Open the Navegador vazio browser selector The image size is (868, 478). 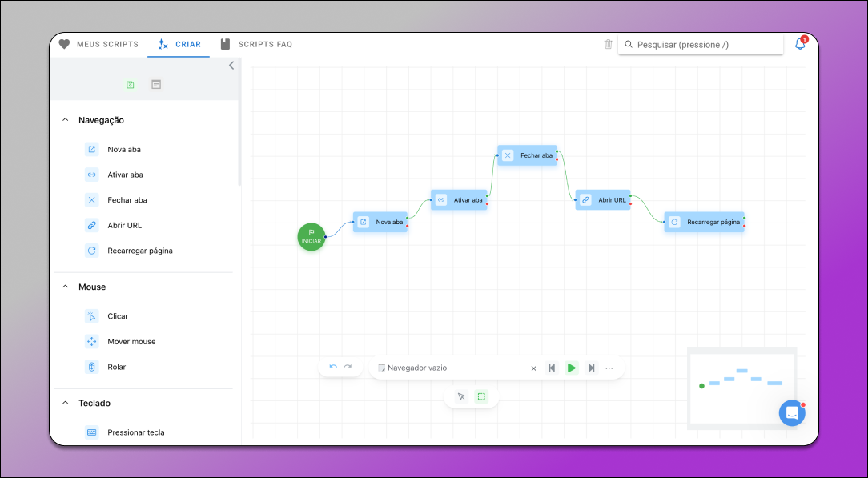click(x=451, y=368)
